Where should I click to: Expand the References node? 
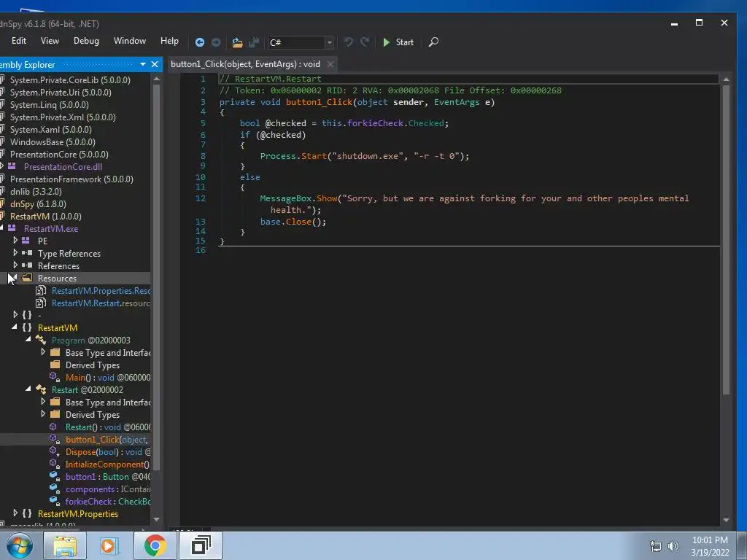click(15, 265)
